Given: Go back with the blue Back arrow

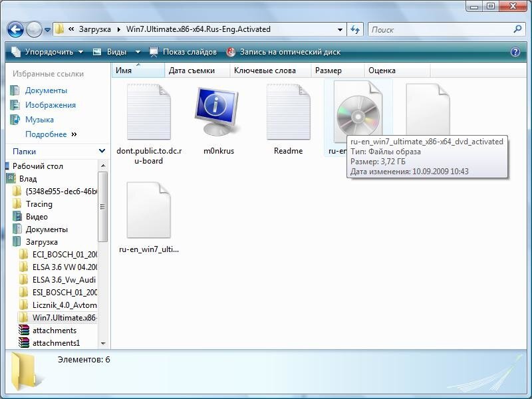Looking at the screenshot, I should [15, 29].
